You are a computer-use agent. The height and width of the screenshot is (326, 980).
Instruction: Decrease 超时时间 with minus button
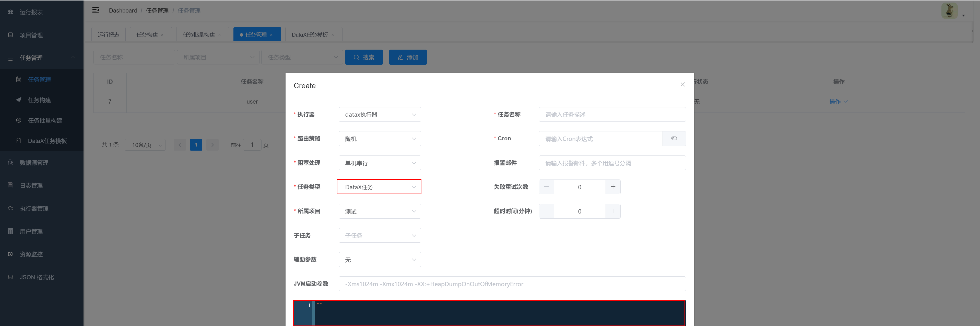546,211
